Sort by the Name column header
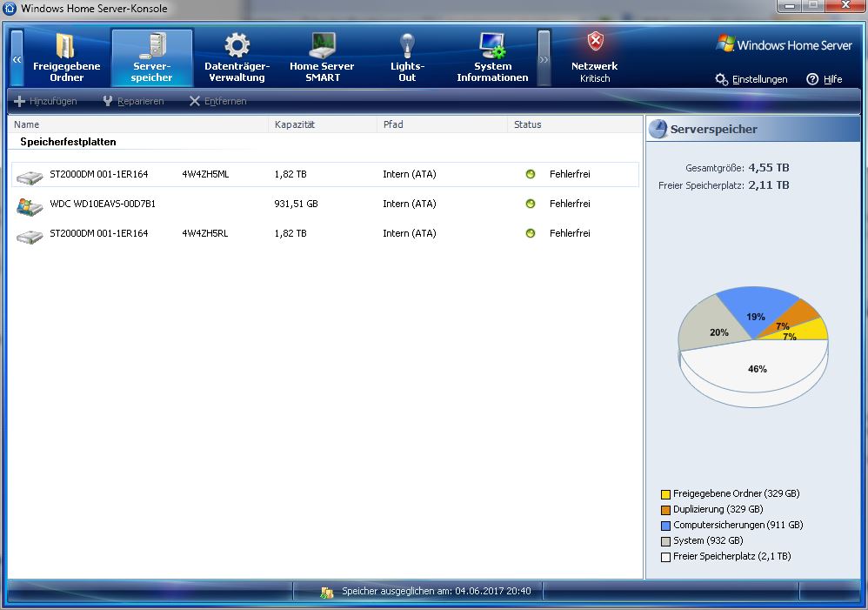 tap(138, 124)
